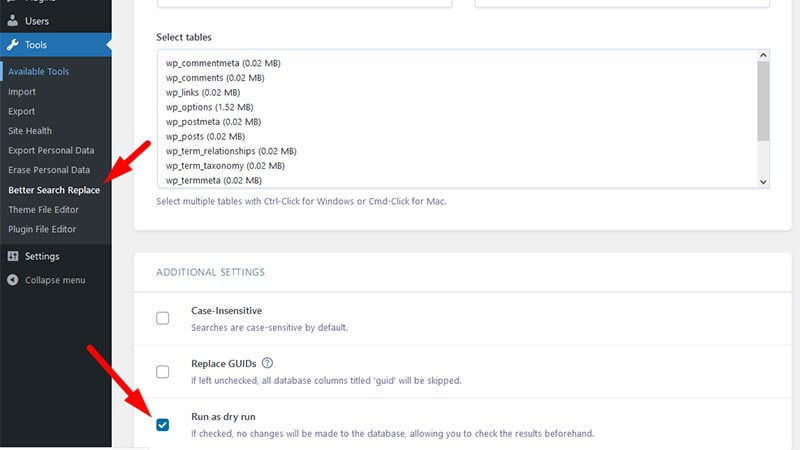Select the wp_termmeta (0.02 MB) table
The image size is (800, 450).
214,181
